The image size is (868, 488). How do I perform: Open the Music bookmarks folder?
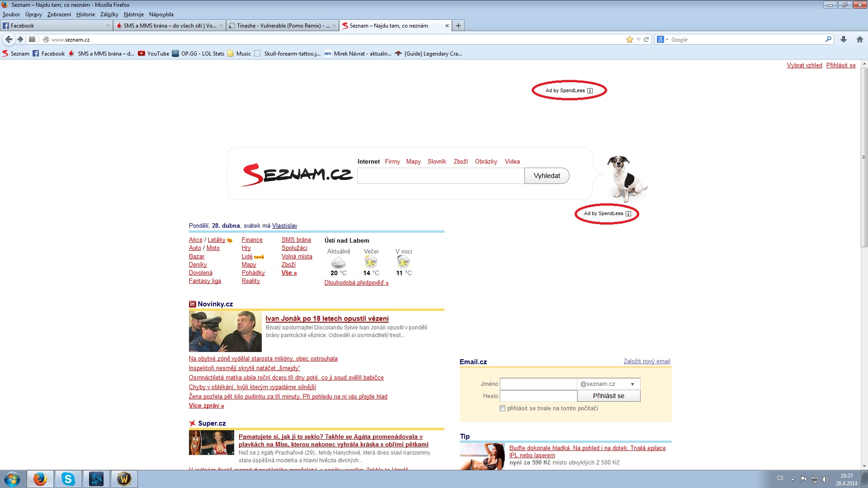[239, 53]
